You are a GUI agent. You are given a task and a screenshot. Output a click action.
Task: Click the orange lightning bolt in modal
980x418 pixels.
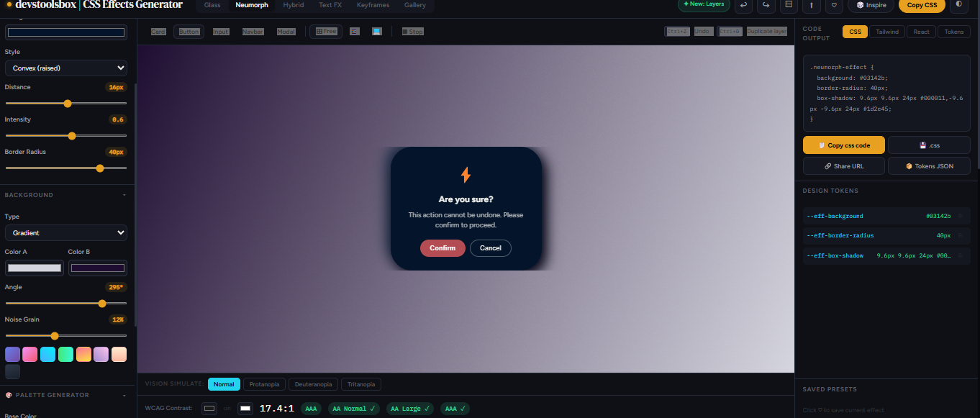pos(466,175)
